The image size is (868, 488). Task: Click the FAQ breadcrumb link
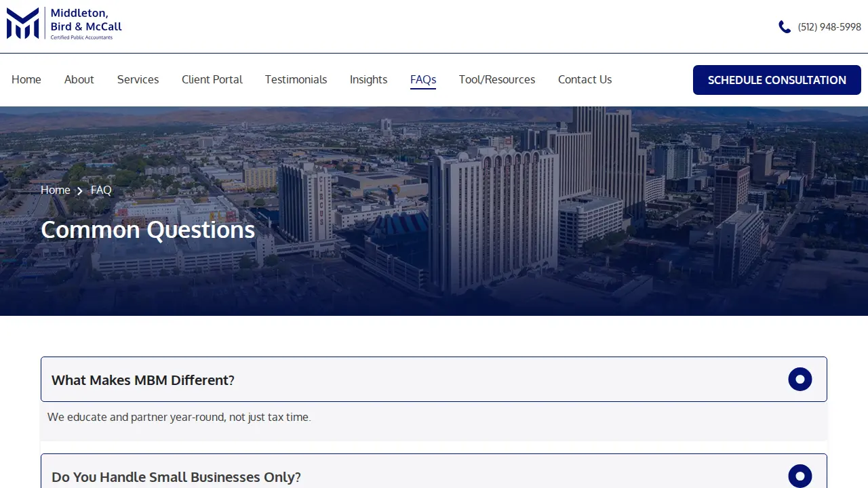tap(101, 190)
